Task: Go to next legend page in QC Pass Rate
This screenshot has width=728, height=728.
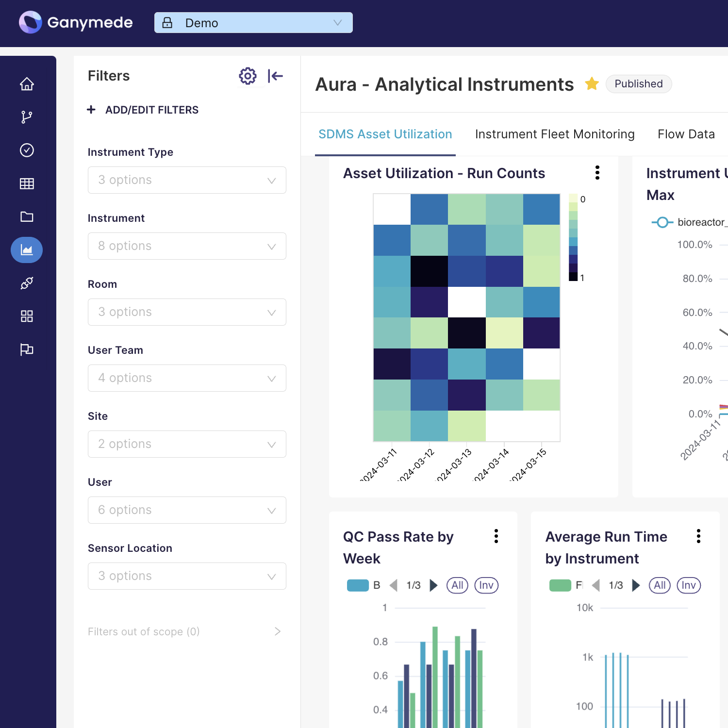Action: [433, 585]
